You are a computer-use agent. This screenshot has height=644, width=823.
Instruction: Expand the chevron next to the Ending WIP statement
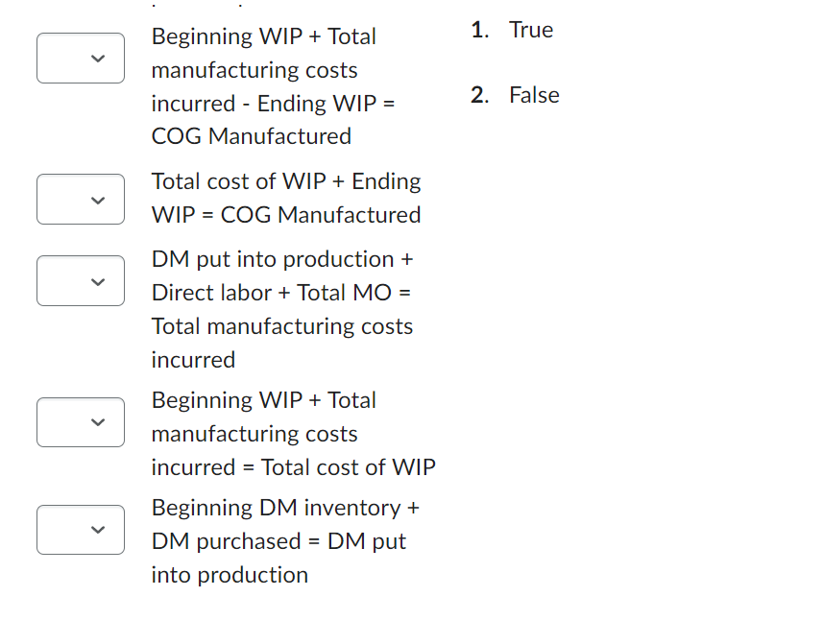[x=80, y=199]
